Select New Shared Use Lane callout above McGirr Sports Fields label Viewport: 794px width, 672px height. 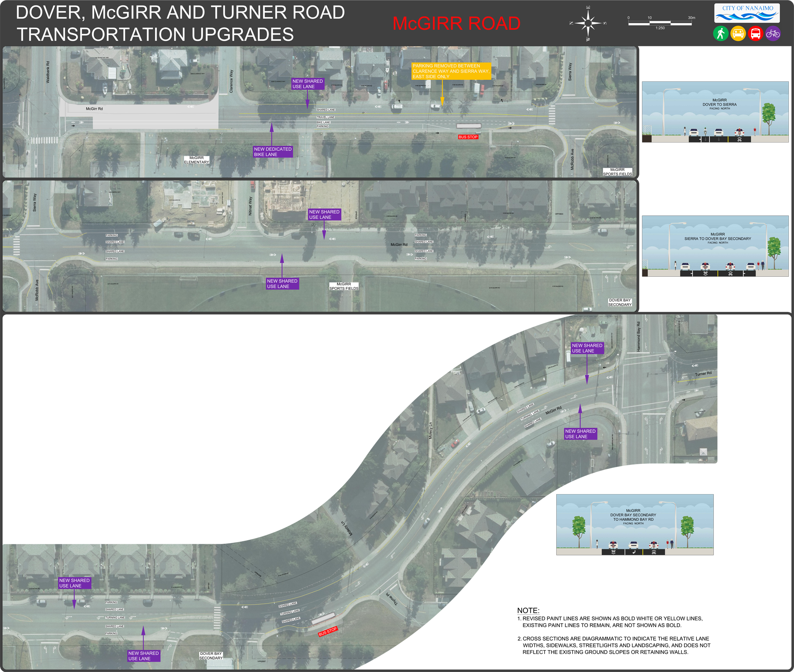click(x=282, y=283)
